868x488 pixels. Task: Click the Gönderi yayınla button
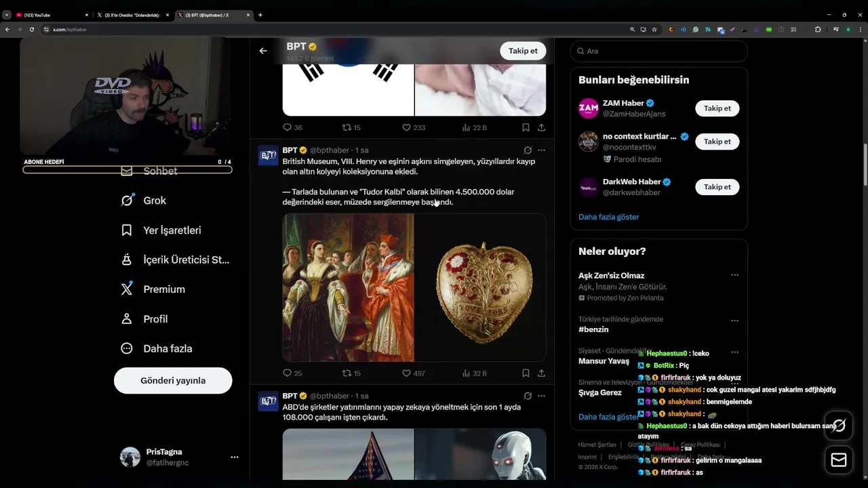pyautogui.click(x=173, y=380)
